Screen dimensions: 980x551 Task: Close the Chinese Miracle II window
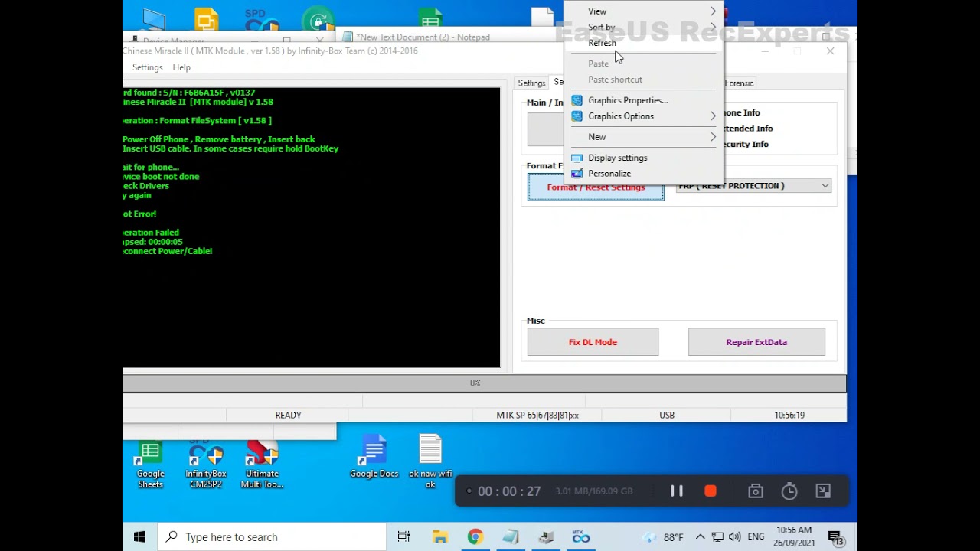pos(830,51)
